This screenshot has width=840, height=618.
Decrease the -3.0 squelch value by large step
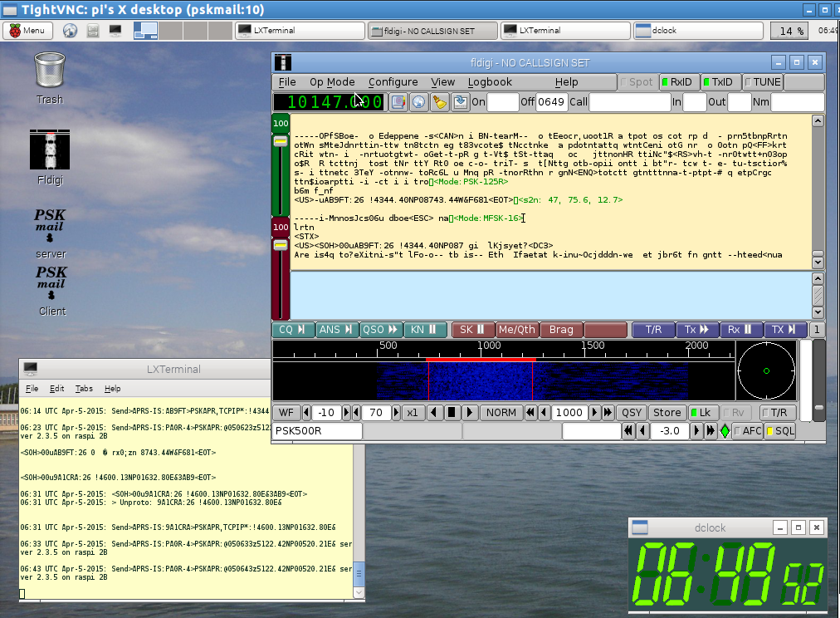[628, 431]
